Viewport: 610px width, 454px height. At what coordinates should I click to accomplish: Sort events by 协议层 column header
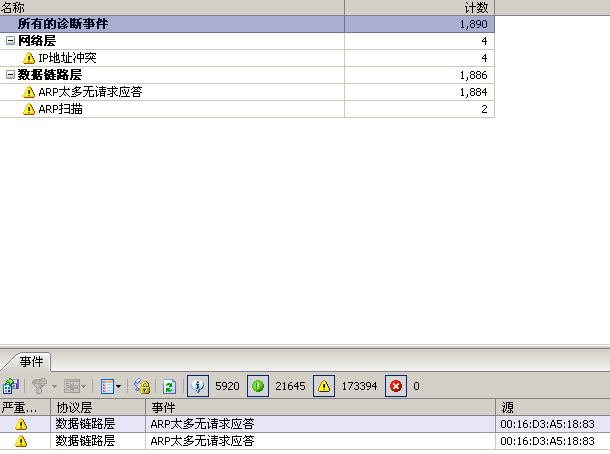(98, 407)
